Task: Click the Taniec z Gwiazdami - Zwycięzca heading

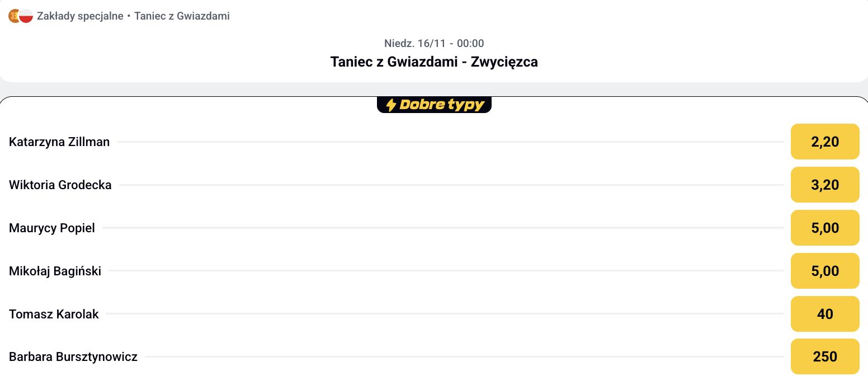Action: [x=434, y=62]
